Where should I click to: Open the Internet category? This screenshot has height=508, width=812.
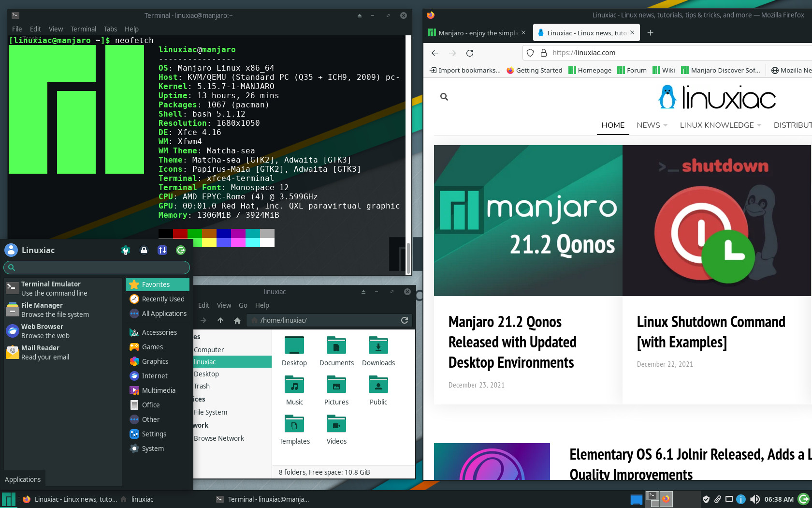point(158,376)
